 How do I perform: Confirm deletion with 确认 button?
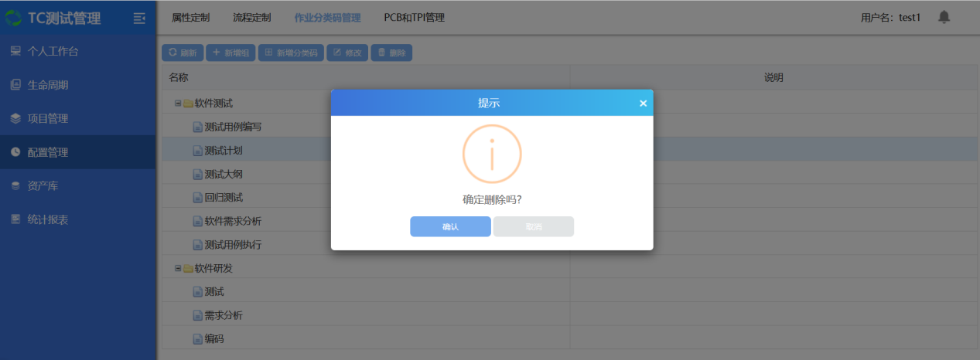point(450,226)
